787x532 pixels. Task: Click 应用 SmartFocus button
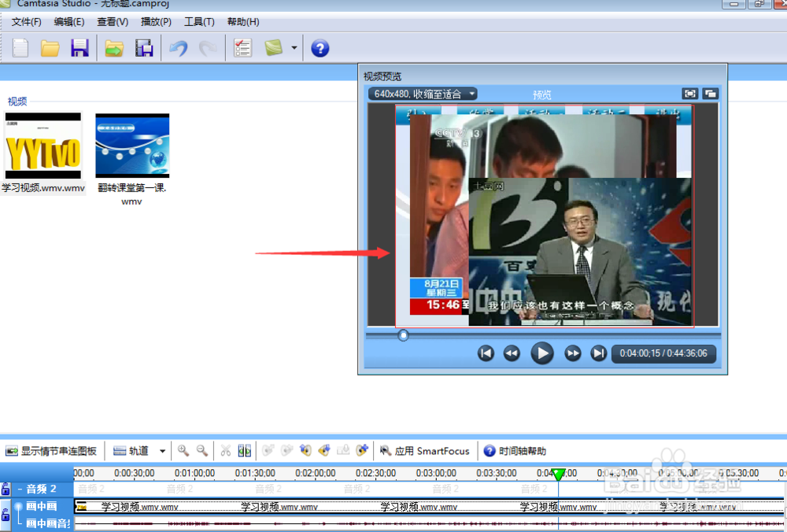click(424, 451)
